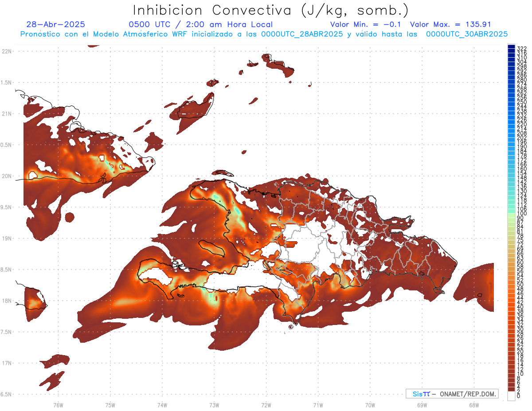The image size is (532, 411).
Task: Click the title "Inhibicion Convectiva (J/kg, somb.)"
Action: click(270, 10)
